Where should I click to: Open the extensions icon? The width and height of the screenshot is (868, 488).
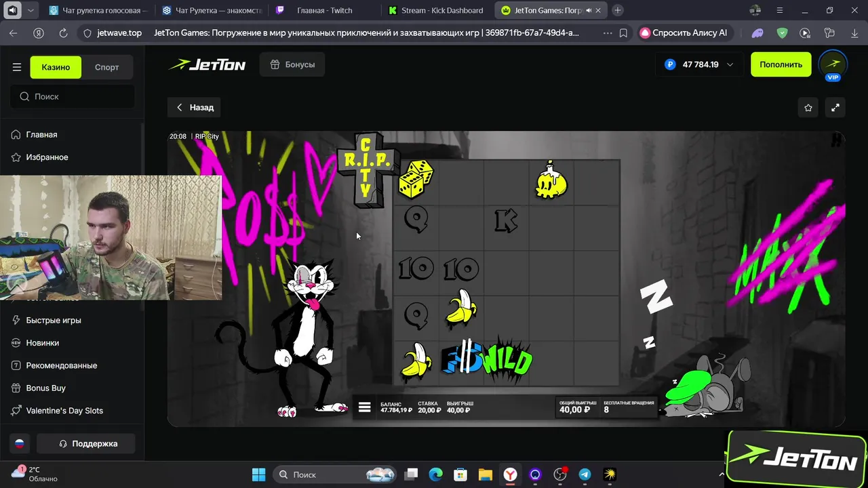829,33
